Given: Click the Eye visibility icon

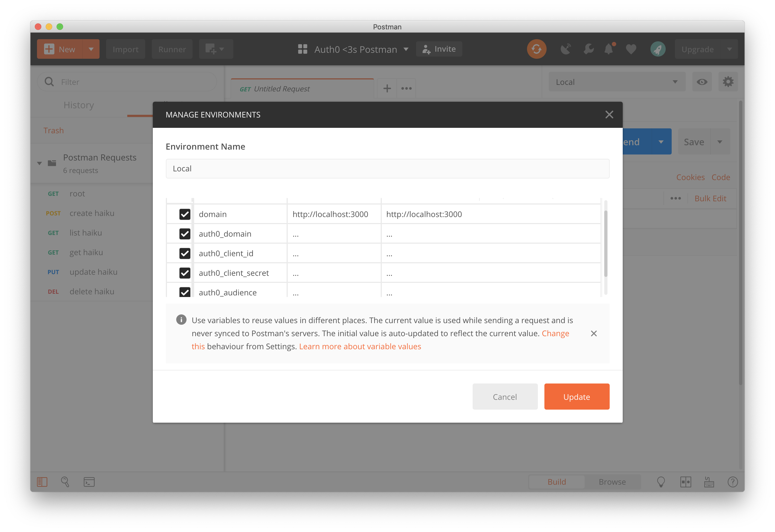Looking at the screenshot, I should (701, 82).
